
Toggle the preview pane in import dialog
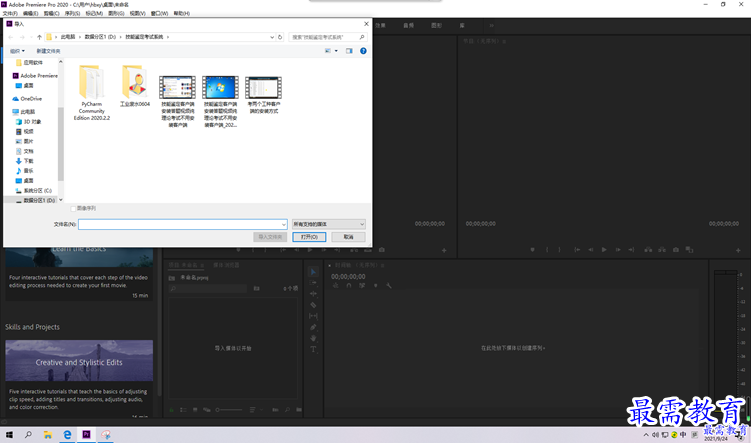(349, 51)
